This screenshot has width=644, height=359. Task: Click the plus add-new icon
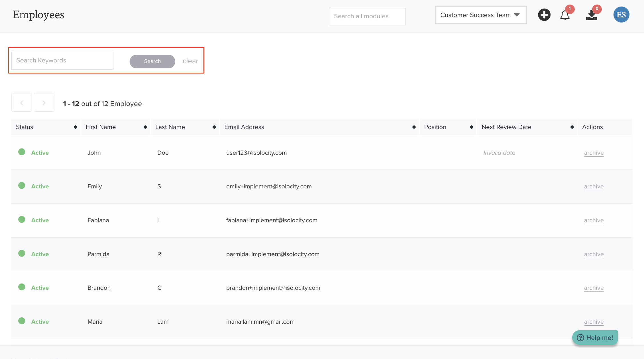pos(544,15)
